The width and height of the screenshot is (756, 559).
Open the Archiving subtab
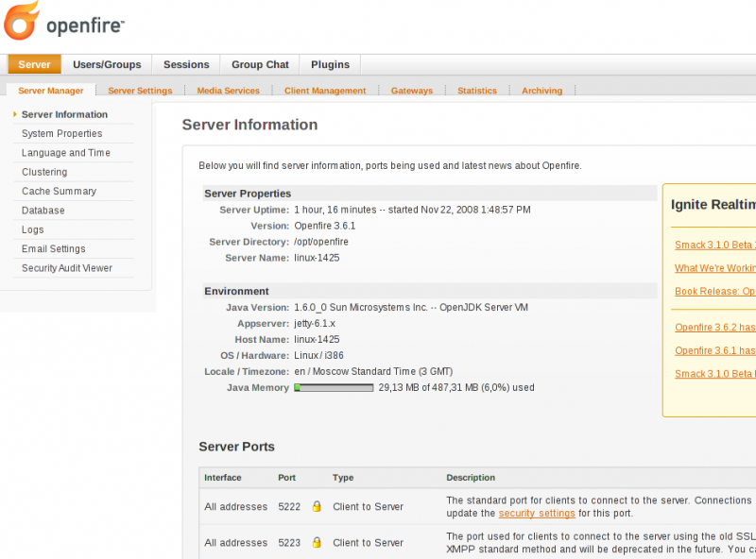[541, 91]
